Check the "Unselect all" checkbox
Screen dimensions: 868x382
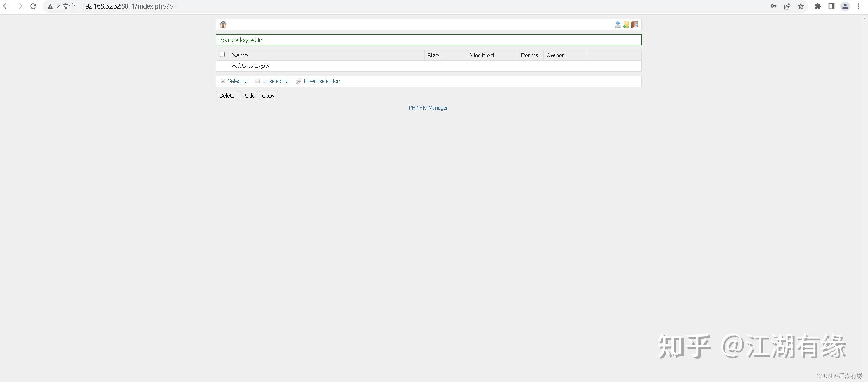coord(258,81)
